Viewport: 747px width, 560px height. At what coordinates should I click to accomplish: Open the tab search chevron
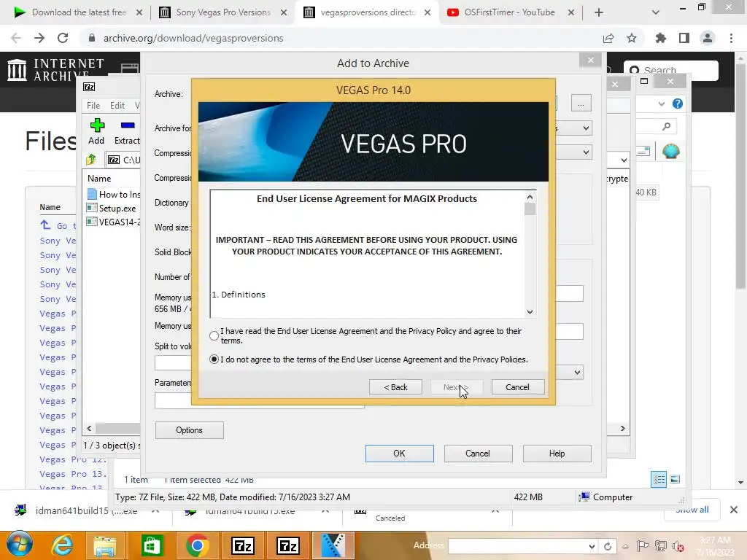[x=656, y=13]
